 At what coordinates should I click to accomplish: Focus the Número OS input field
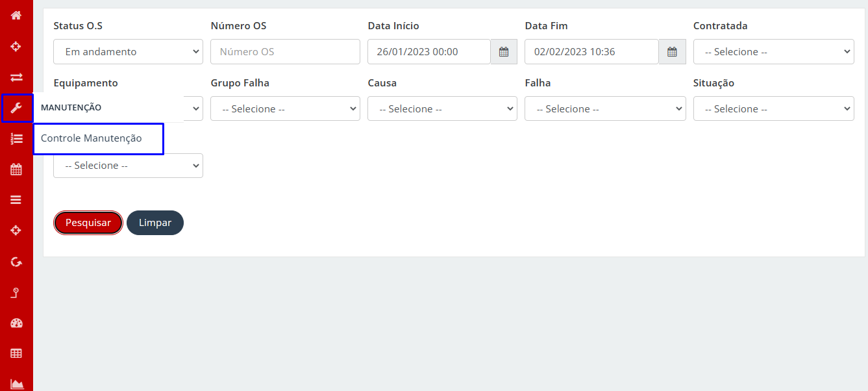click(x=285, y=52)
